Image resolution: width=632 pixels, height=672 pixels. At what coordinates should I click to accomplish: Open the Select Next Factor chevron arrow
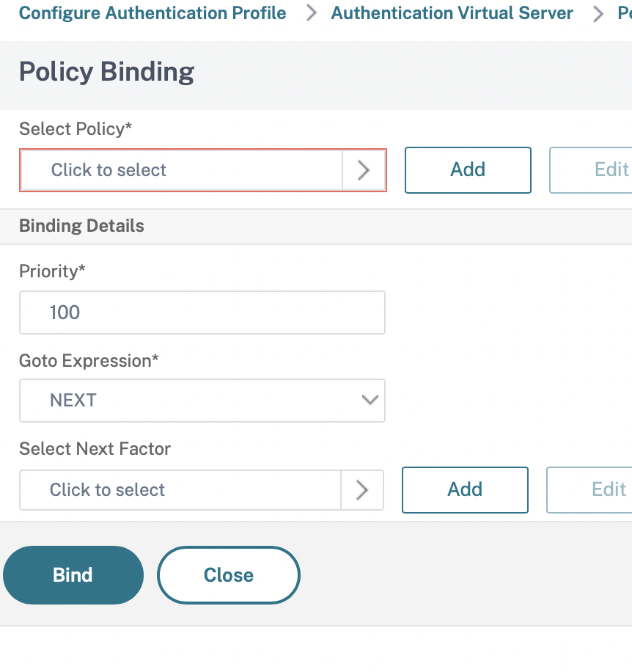361,490
